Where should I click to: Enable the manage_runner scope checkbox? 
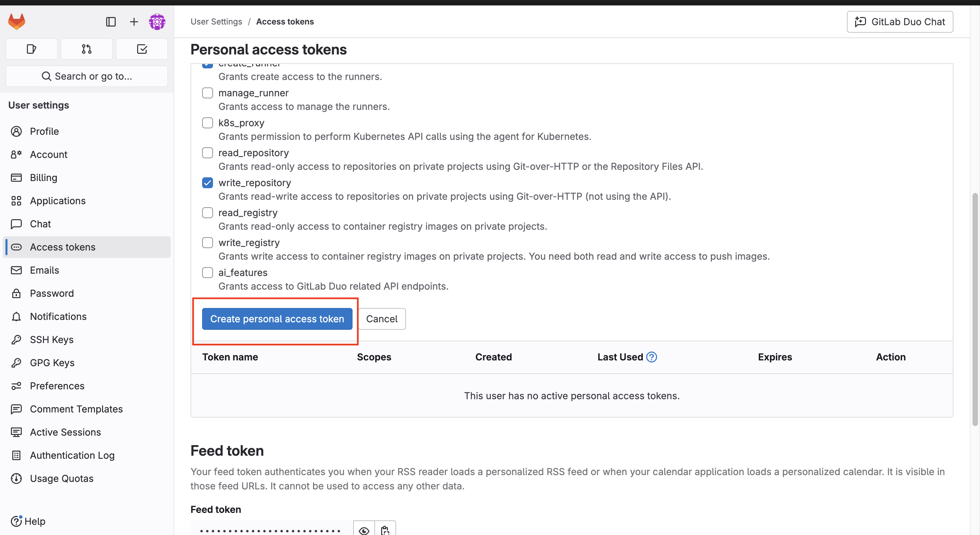[x=207, y=93]
